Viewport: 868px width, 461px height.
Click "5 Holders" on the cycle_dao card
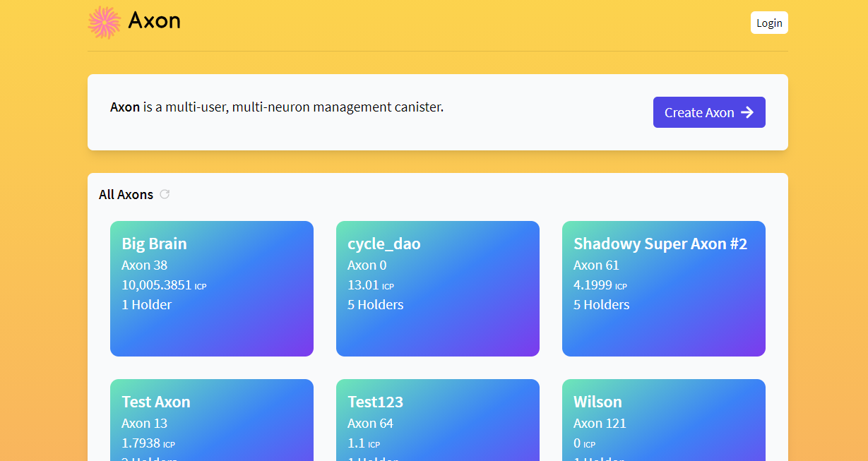pos(376,304)
